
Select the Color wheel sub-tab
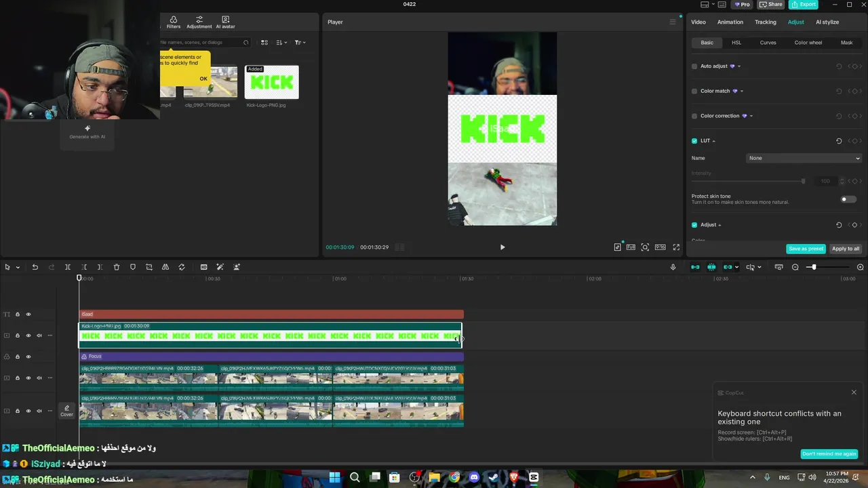808,43
